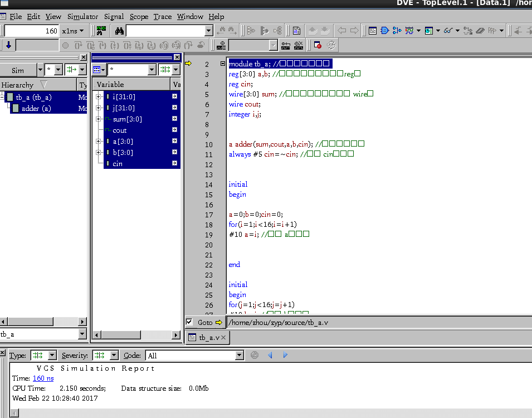Image resolution: width=532 pixels, height=418 pixels.
Task: Click the delete marker waveform icon
Action: tap(299, 45)
